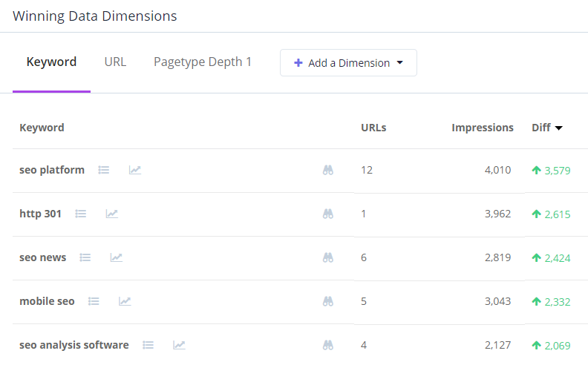
Task: Select the Keyword tab
Action: (x=51, y=62)
